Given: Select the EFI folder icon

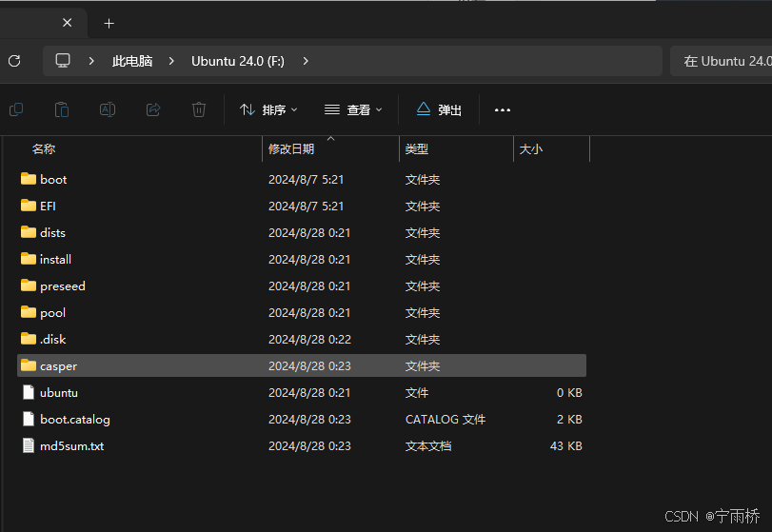Looking at the screenshot, I should [x=29, y=206].
